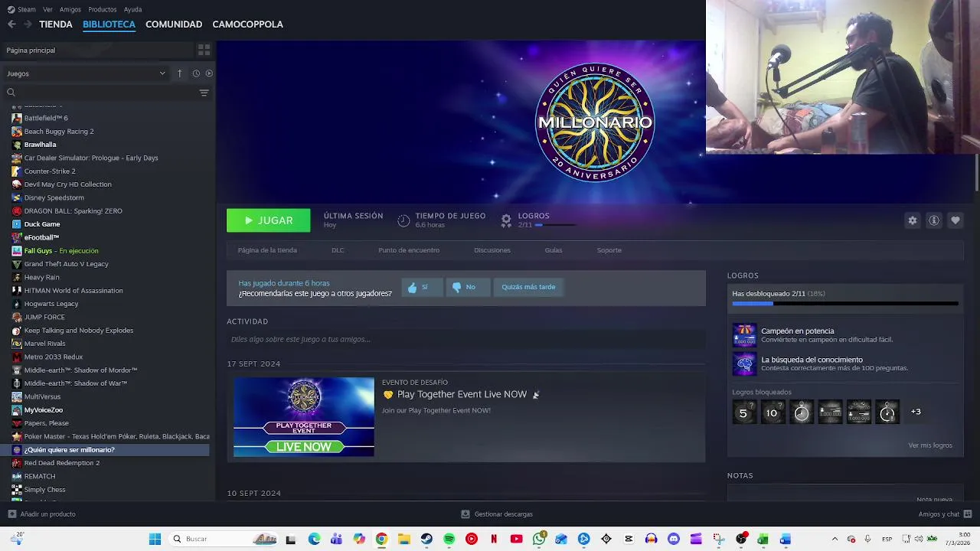Click Añadir un producto
Screen dimensions: 980x551
pos(41,514)
